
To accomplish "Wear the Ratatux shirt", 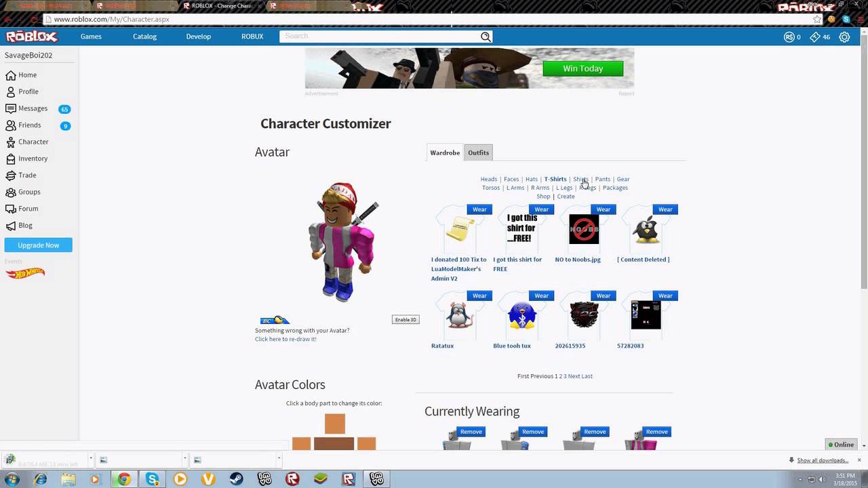I will click(x=479, y=296).
